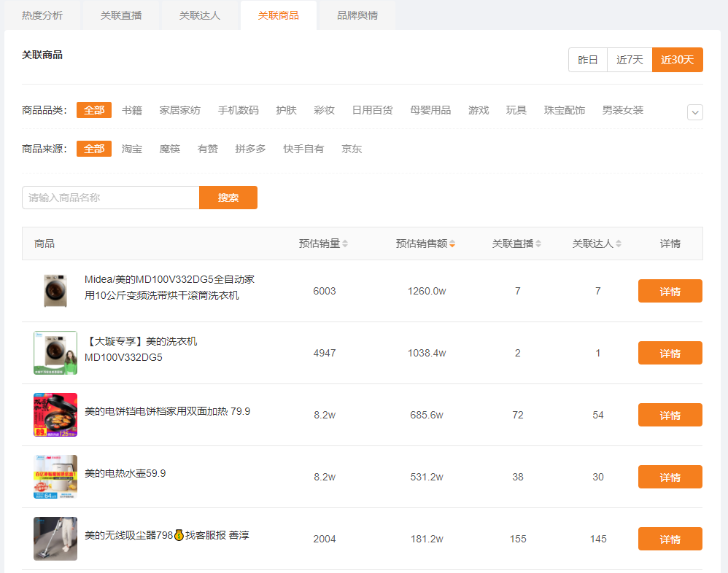
Task: Click the 6003 estimated sales cell
Action: click(x=325, y=291)
